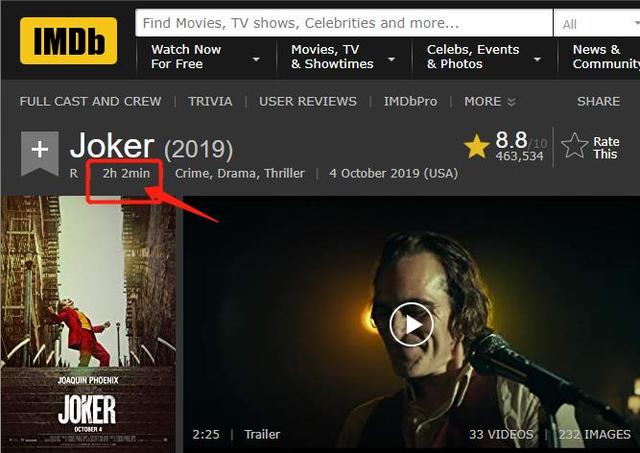Screen dimensions: 640x453
Task: Expand Celebs, Events & Photos menu
Action: tap(484, 57)
